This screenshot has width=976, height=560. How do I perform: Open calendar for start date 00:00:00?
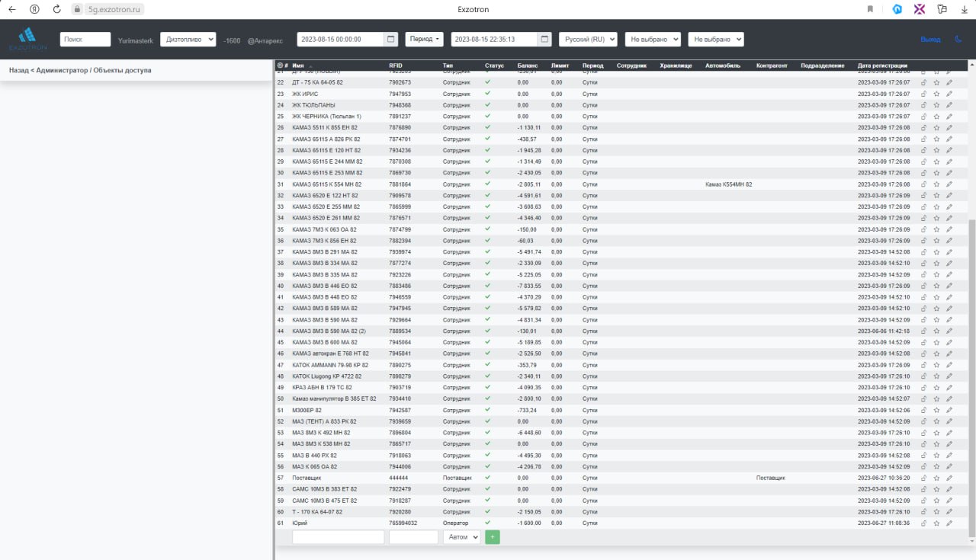(x=391, y=39)
